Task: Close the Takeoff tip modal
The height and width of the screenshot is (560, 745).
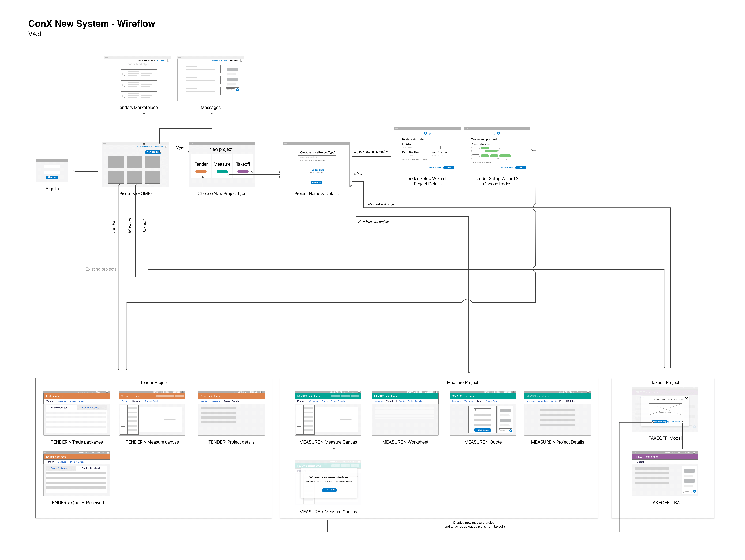Action: click(x=686, y=398)
